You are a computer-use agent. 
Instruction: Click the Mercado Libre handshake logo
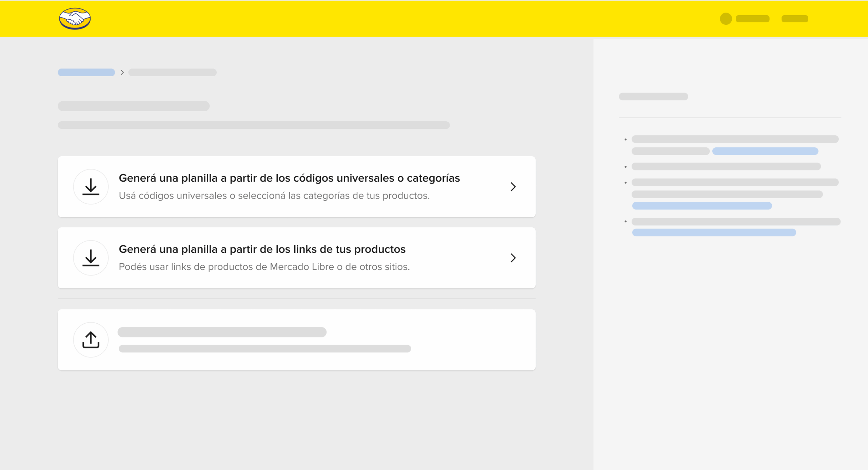75,19
